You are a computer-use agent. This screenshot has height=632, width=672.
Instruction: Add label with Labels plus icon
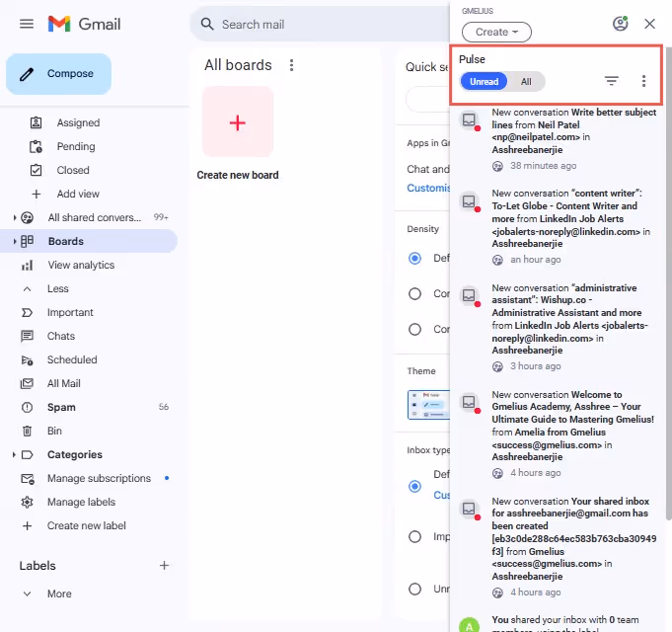coord(164,566)
